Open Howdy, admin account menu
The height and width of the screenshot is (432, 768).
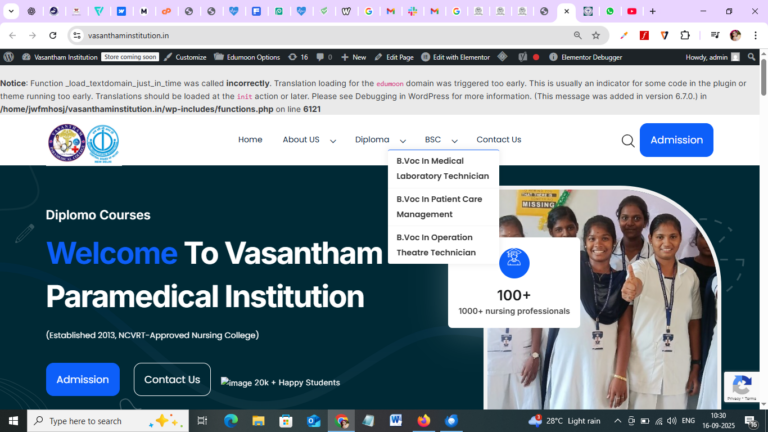(712, 57)
